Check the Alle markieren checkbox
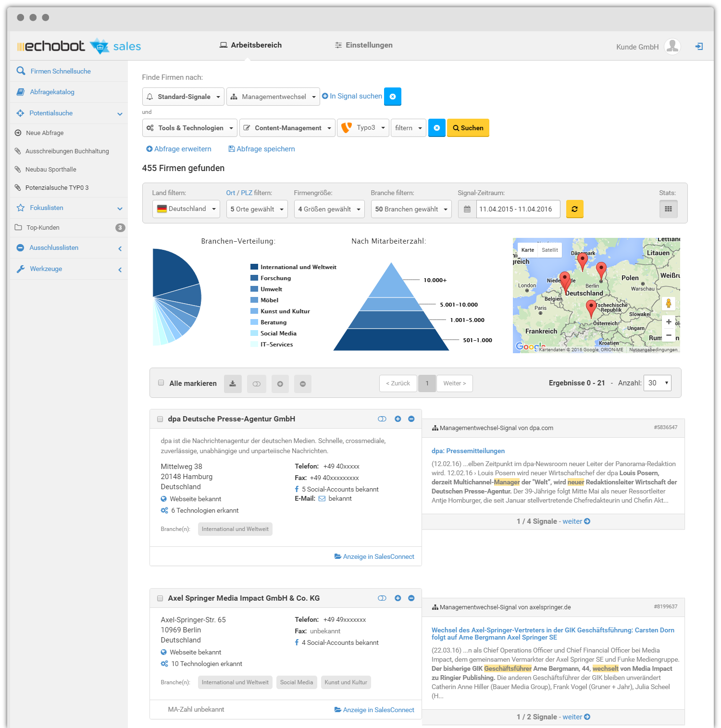The height and width of the screenshot is (728, 721). tap(161, 383)
